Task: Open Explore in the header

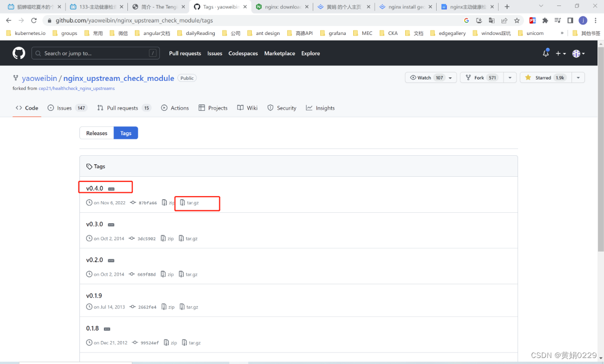Action: [x=310, y=53]
